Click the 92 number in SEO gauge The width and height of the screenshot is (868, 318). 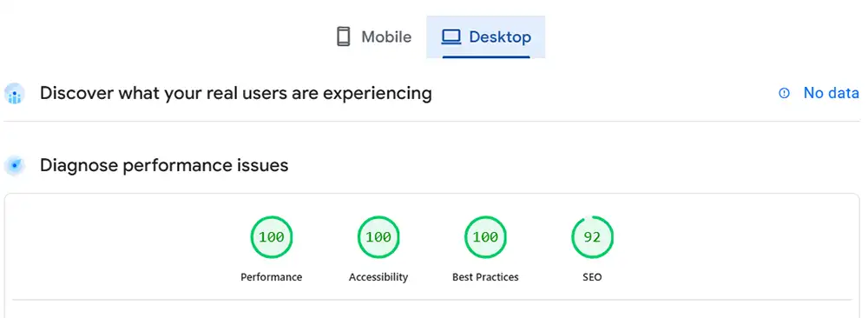pyautogui.click(x=592, y=237)
